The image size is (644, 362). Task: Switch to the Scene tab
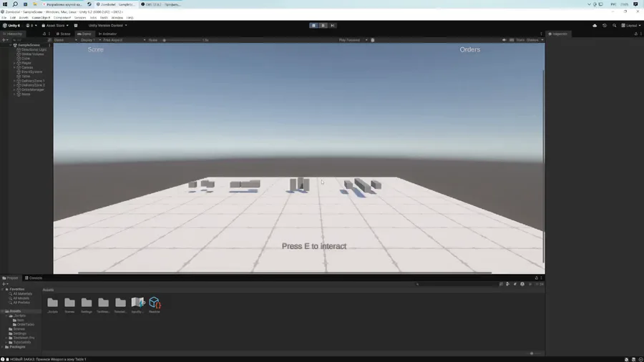pos(63,34)
